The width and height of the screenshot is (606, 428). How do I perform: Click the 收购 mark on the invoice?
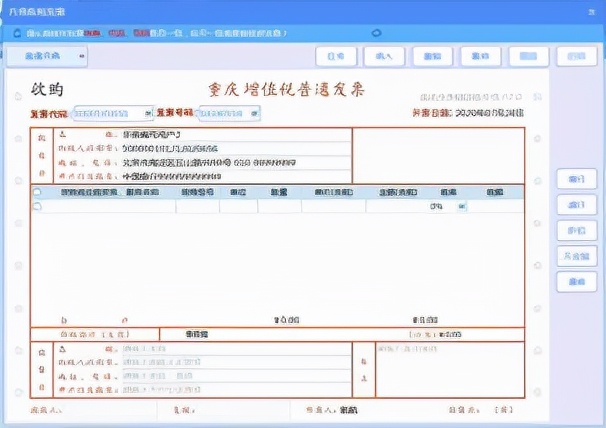tap(47, 90)
